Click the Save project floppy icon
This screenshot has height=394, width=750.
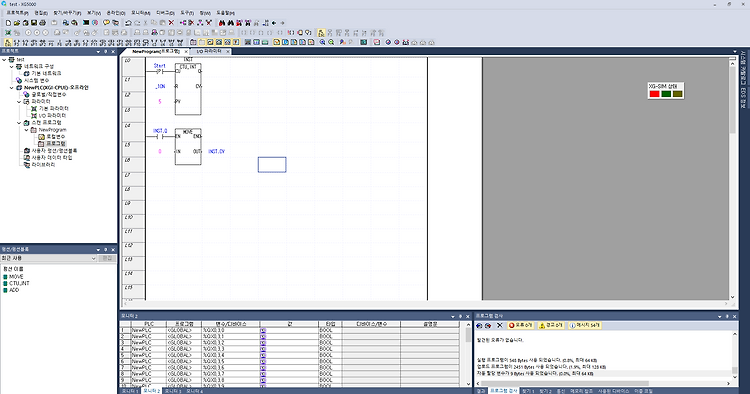coord(34,22)
